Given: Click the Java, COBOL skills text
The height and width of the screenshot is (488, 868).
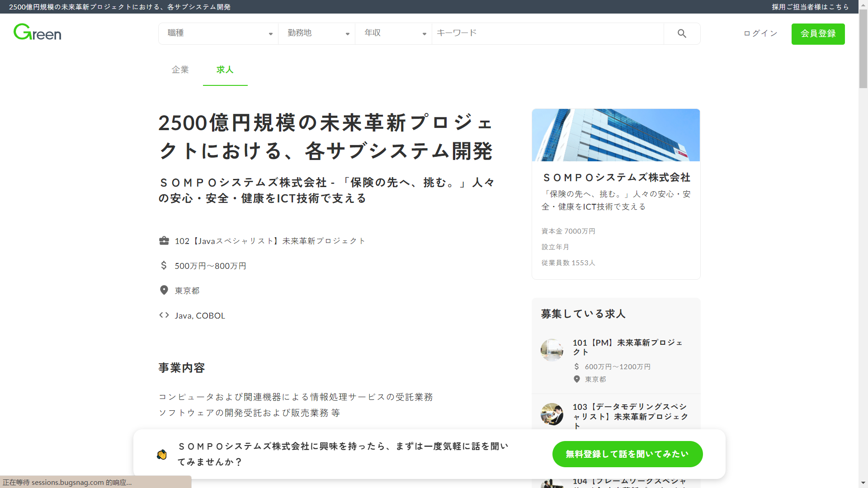Looking at the screenshot, I should 200,315.
